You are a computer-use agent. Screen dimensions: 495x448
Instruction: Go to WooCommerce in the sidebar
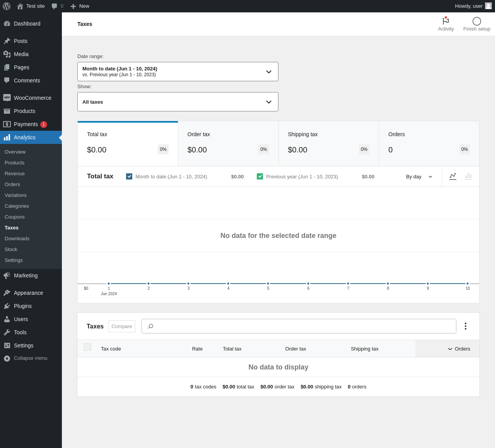32,98
